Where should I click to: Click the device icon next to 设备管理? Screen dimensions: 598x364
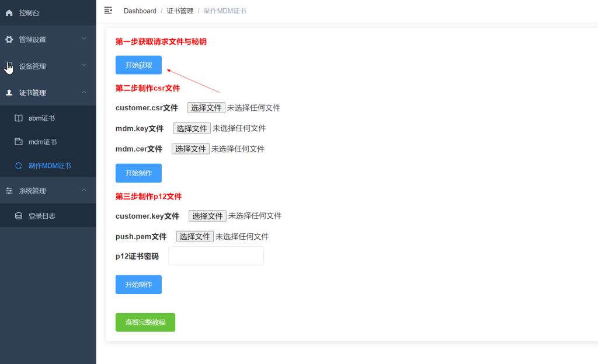click(9, 66)
